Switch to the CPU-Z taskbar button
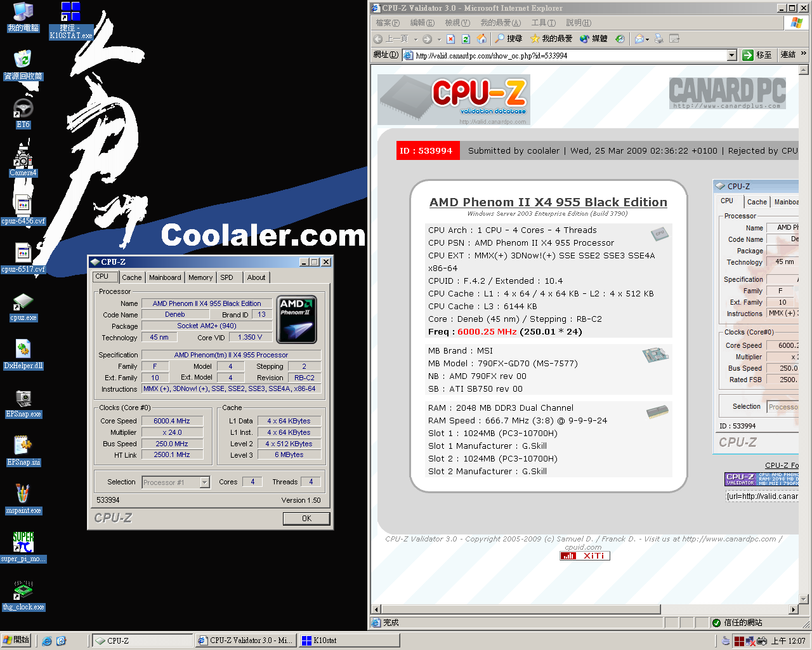The height and width of the screenshot is (650, 812). coord(143,640)
